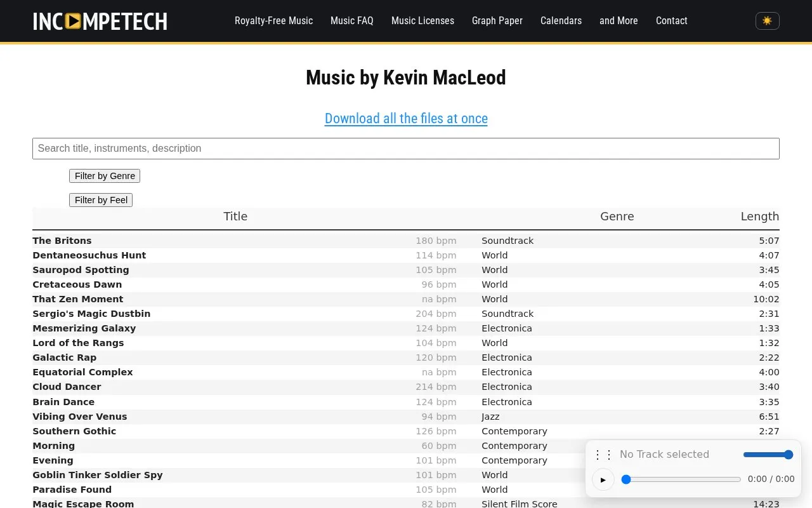812x508 pixels.
Task: Select the track 'Goblin Tinker Soldier Spy'
Action: [98, 475]
